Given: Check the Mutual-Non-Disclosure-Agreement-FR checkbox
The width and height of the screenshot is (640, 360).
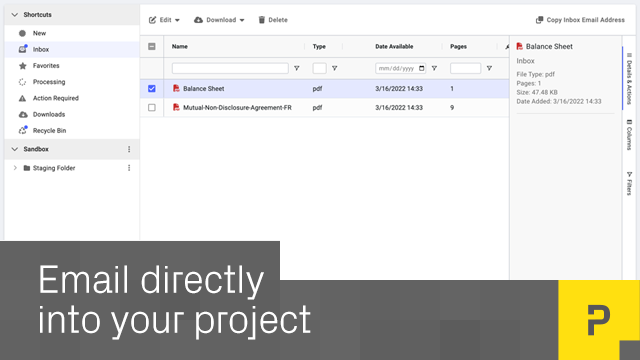Looking at the screenshot, I should pos(152,108).
